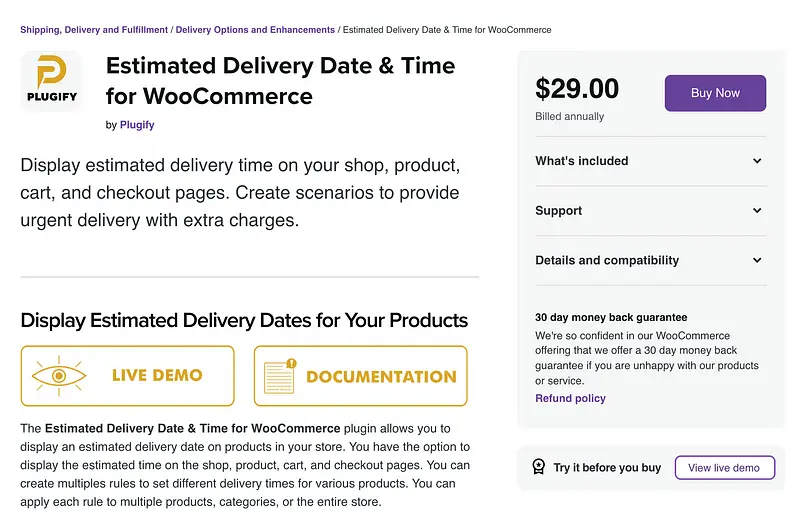
Task: Open the Refund policy link
Action: point(570,398)
